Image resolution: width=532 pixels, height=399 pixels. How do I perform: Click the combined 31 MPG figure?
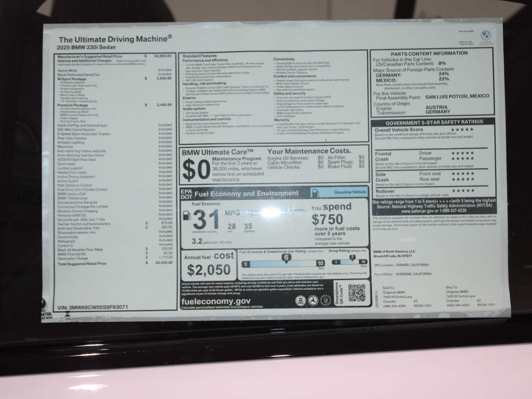206,219
